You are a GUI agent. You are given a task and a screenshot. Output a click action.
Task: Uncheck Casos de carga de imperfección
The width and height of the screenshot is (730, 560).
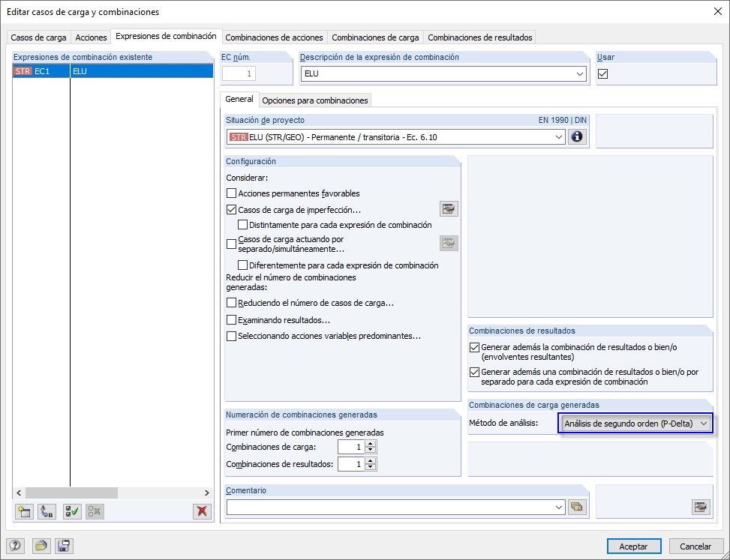[231, 210]
